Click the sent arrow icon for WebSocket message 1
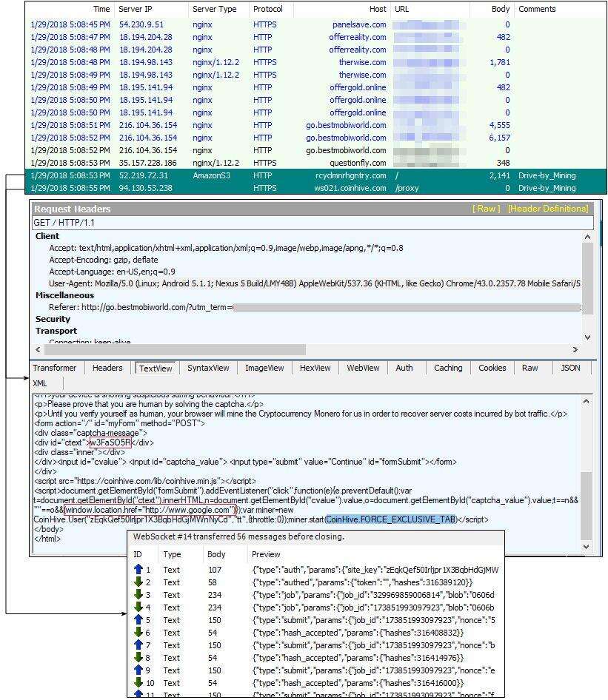This screenshot has width=608, height=700. coord(138,569)
